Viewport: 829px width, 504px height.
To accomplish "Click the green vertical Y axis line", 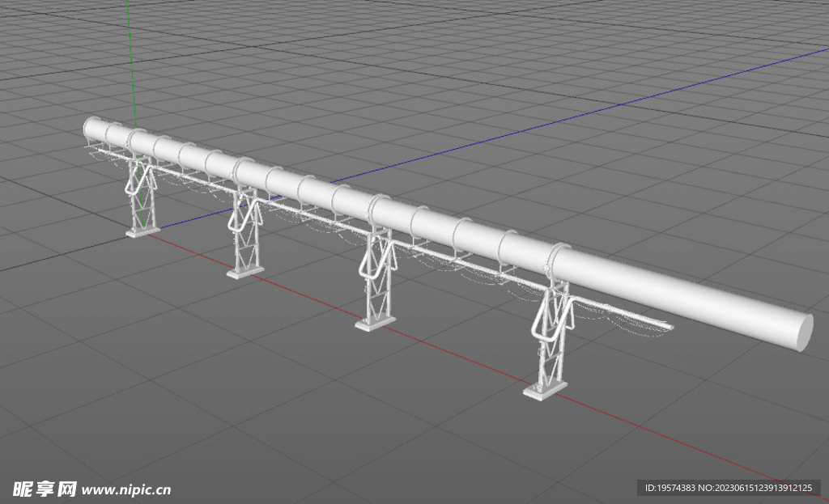I will (130, 63).
